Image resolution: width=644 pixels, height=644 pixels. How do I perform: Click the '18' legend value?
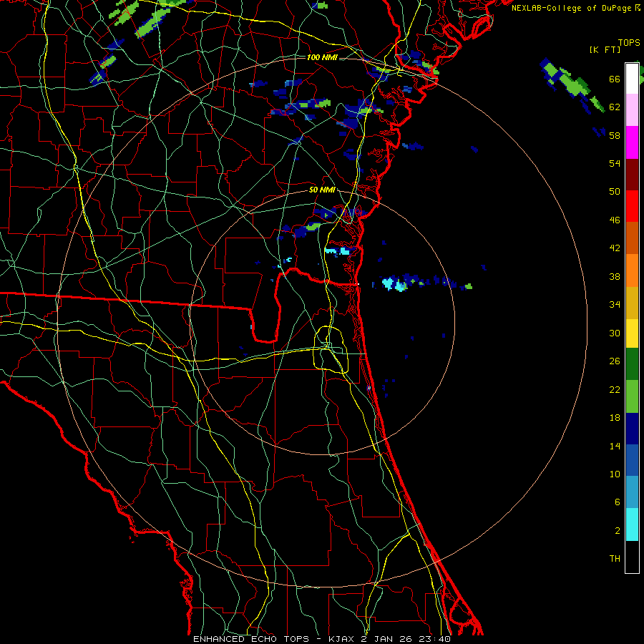[x=615, y=418]
